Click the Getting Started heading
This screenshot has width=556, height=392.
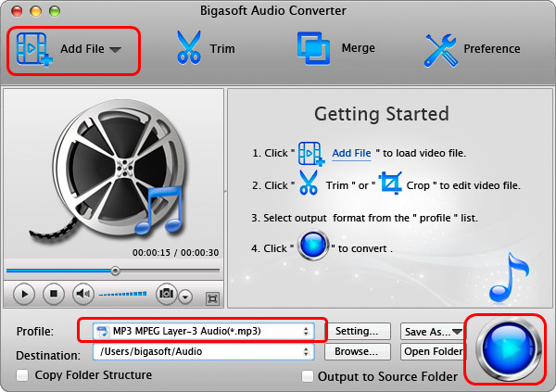382,114
